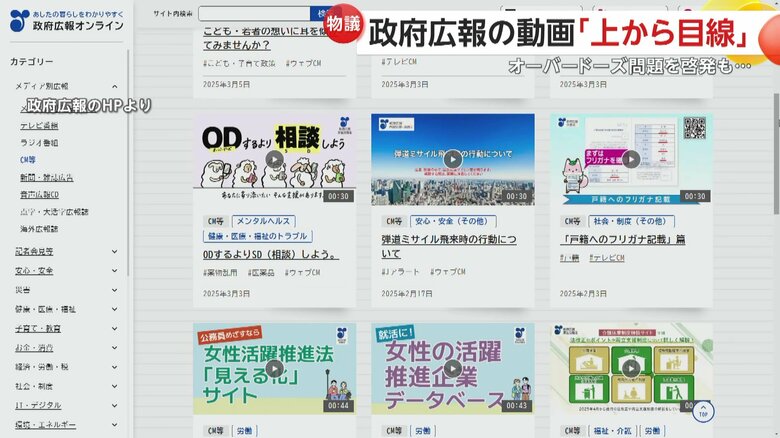Play the 戸籍へのフリガナ記載 video
The height and width of the screenshot is (438, 780).
(x=631, y=158)
